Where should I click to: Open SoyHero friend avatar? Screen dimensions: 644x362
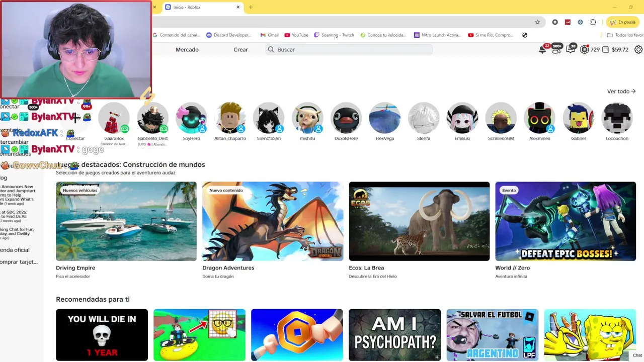pos(191,118)
